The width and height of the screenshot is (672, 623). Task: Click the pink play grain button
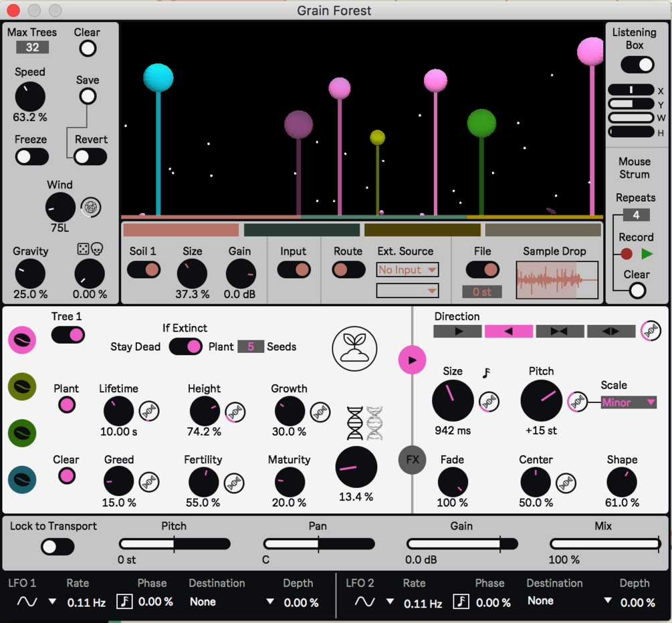(x=412, y=360)
